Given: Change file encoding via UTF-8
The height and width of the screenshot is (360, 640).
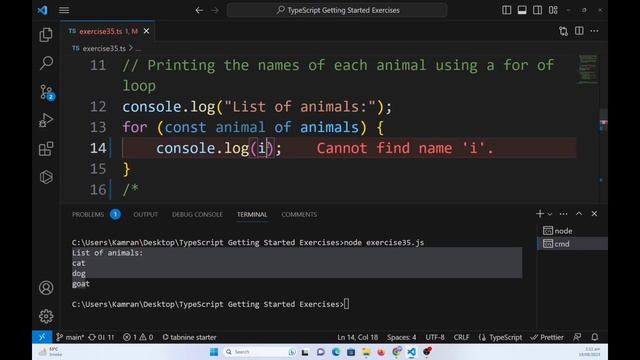Looking at the screenshot, I should pos(435,337).
